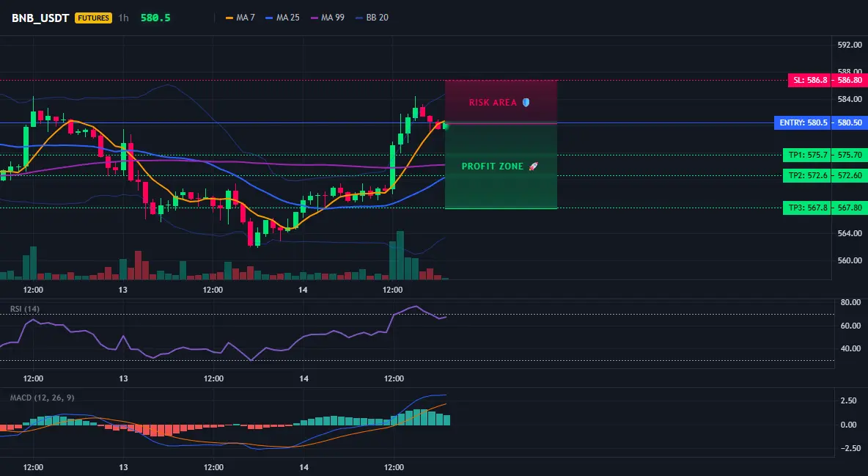
Task: Click the rocket icon beside PROFIT ZONE
Action: tap(533, 166)
